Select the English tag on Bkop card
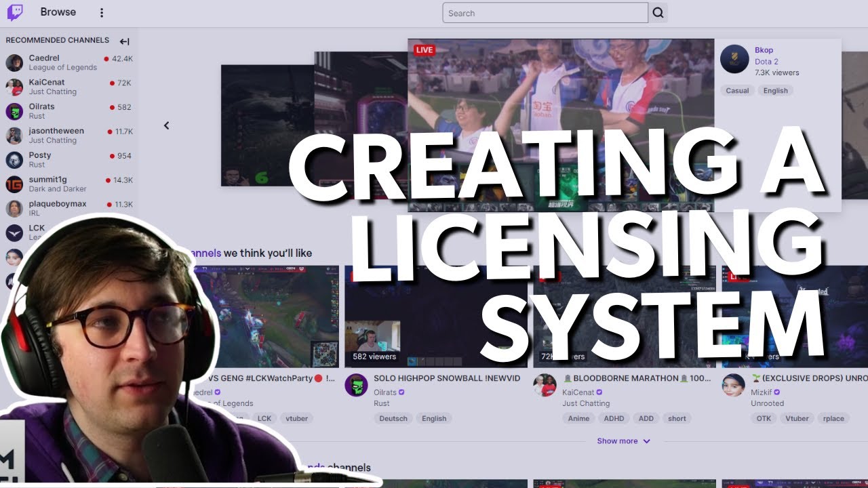 pos(775,91)
